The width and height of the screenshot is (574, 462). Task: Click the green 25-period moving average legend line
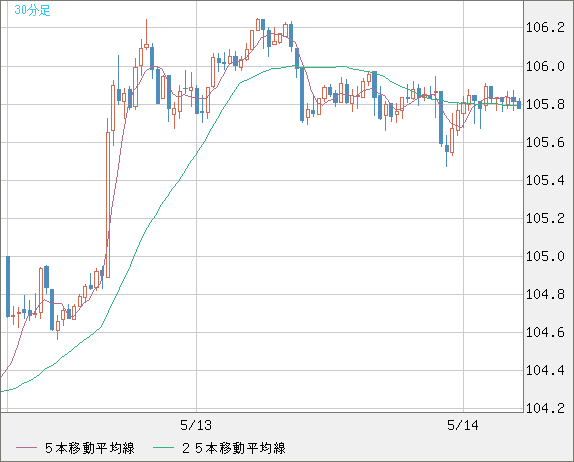(163, 448)
